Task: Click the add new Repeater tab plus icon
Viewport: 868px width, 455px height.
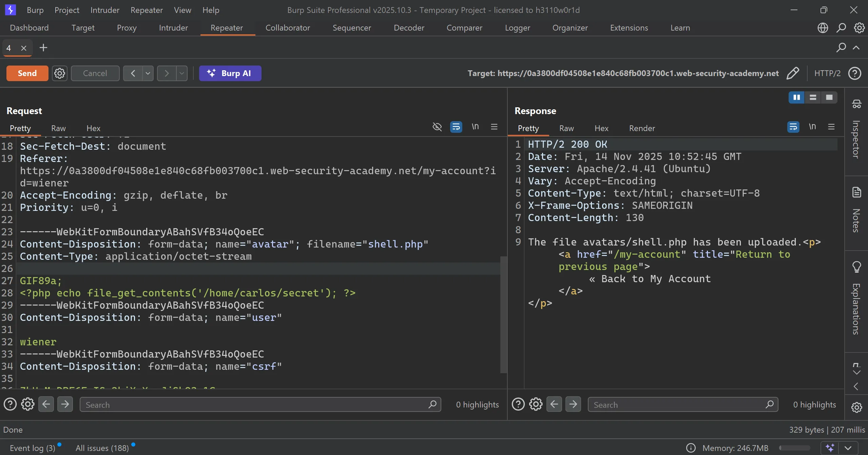Action: [x=43, y=48]
